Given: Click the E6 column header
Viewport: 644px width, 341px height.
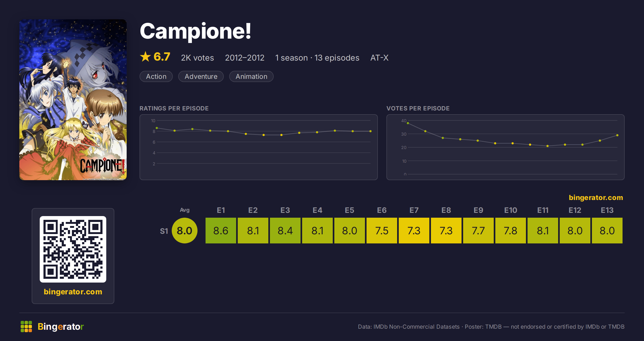Looking at the screenshot, I should tap(382, 210).
